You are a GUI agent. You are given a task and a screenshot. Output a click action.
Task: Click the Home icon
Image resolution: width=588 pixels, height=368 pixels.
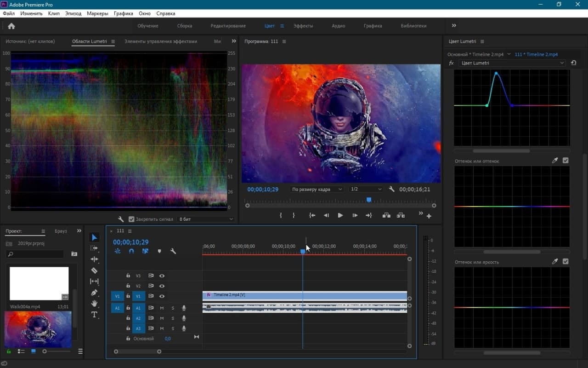click(x=11, y=26)
